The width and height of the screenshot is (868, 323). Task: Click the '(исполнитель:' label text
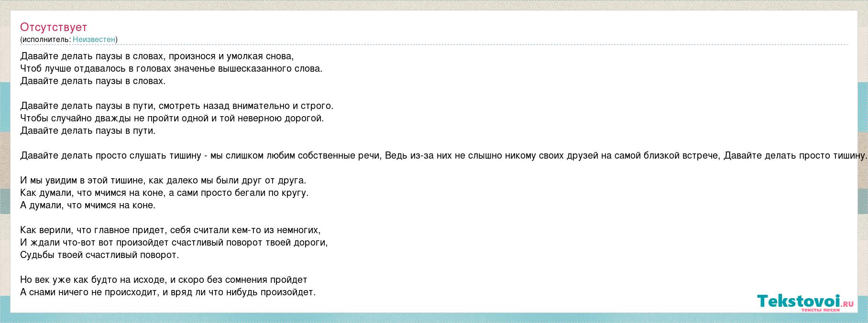point(45,40)
